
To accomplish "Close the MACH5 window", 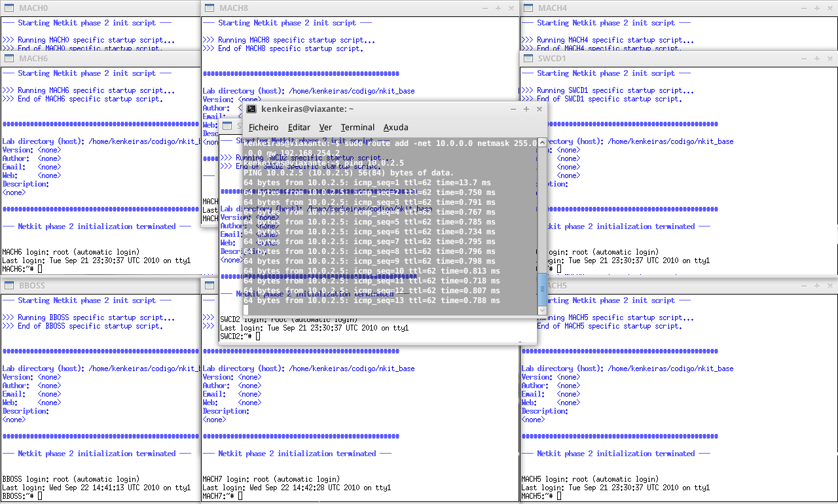I will [830, 285].
